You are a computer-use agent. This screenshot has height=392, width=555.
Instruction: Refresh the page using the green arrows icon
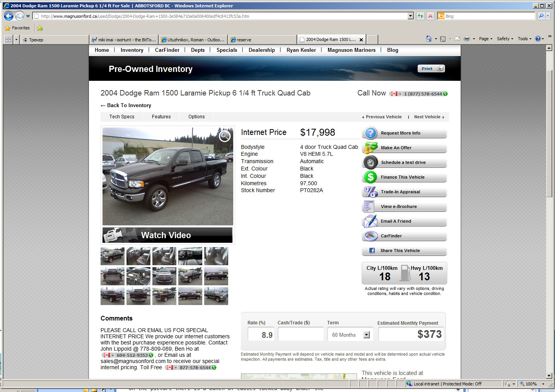coord(420,16)
